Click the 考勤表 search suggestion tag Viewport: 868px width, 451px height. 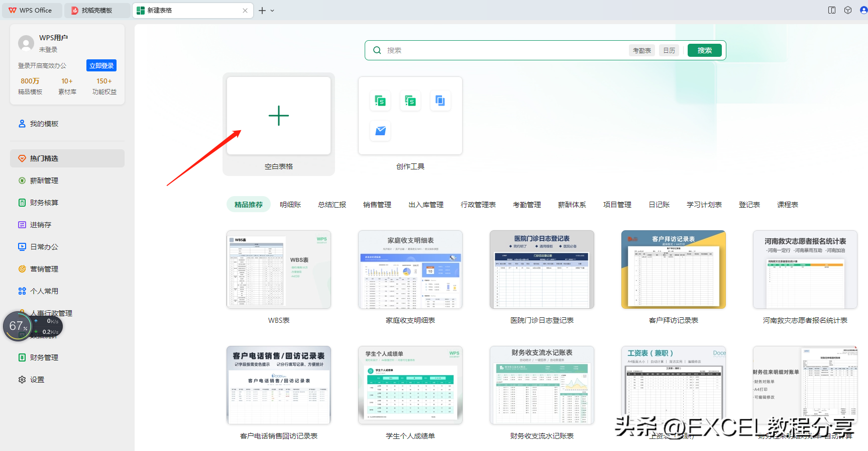[642, 50]
